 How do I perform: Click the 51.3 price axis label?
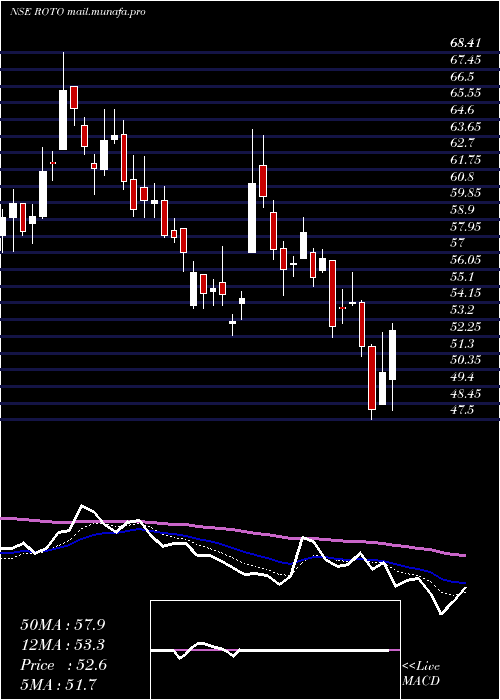click(462, 344)
